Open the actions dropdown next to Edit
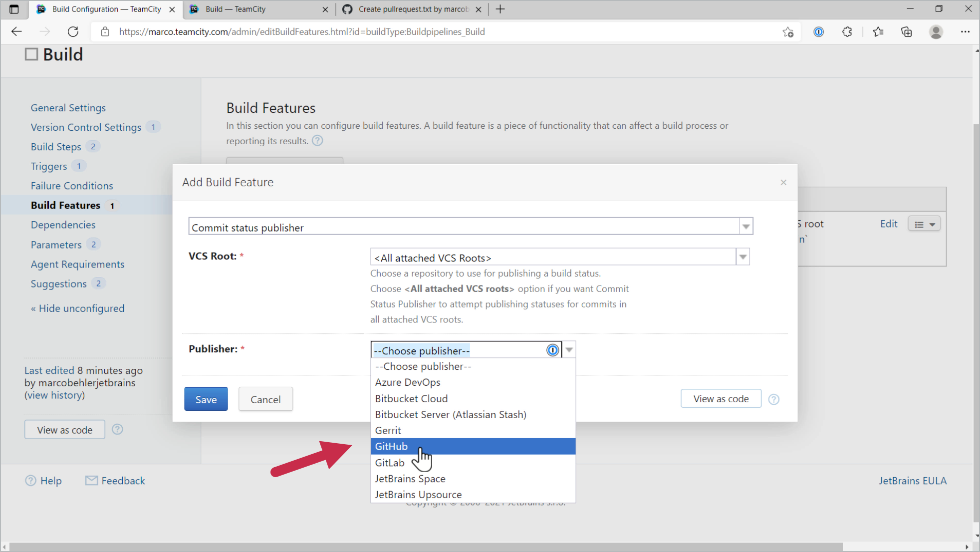This screenshot has width=980, height=552. (x=924, y=224)
